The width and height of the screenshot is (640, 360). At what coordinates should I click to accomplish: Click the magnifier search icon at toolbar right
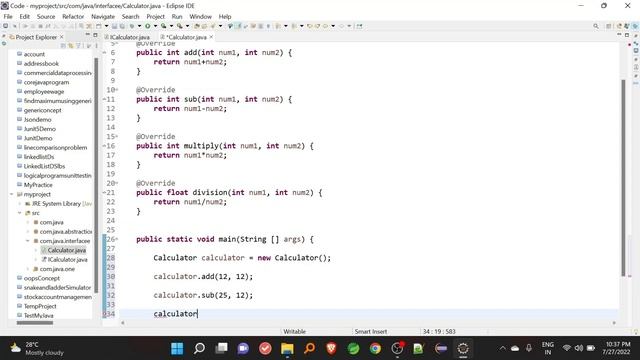(x=596, y=26)
